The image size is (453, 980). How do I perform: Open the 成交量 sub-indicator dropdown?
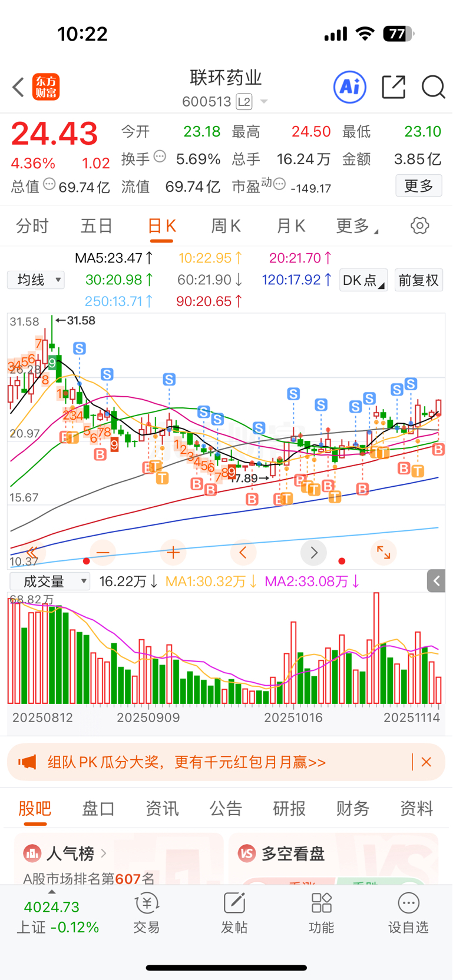[49, 582]
